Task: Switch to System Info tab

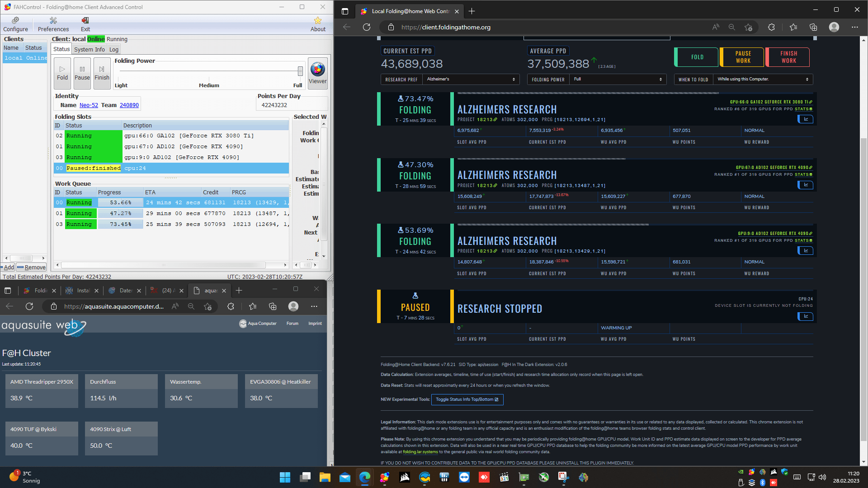Action: pos(89,49)
